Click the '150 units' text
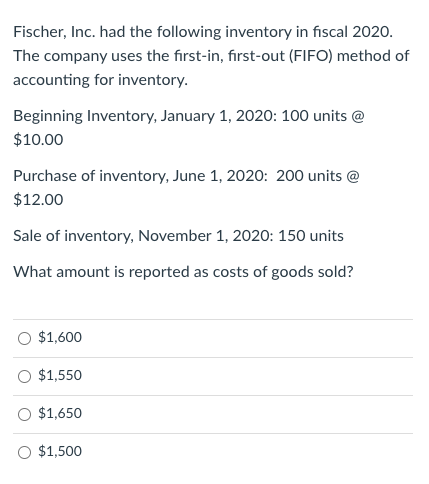429x484 pixels. [x=311, y=236]
